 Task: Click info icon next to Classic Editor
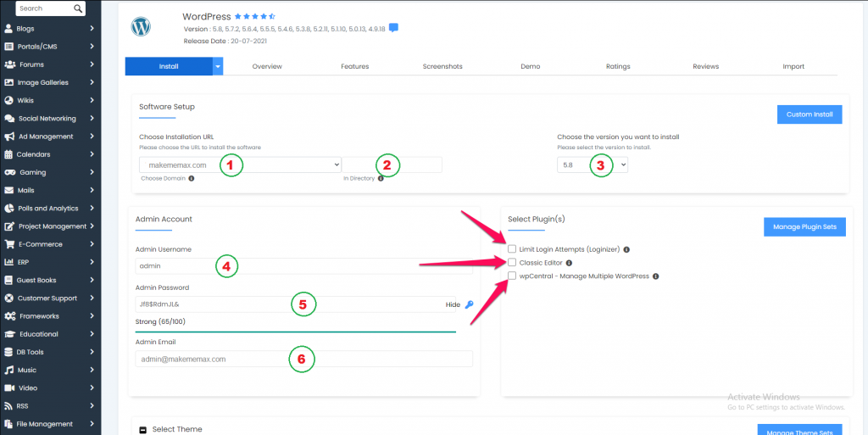[569, 263]
